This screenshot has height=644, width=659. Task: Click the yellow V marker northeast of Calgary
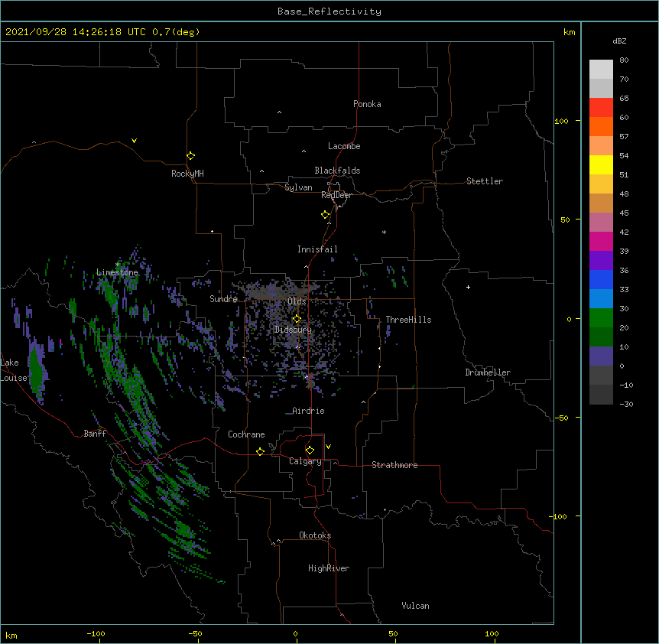pyautogui.click(x=328, y=447)
